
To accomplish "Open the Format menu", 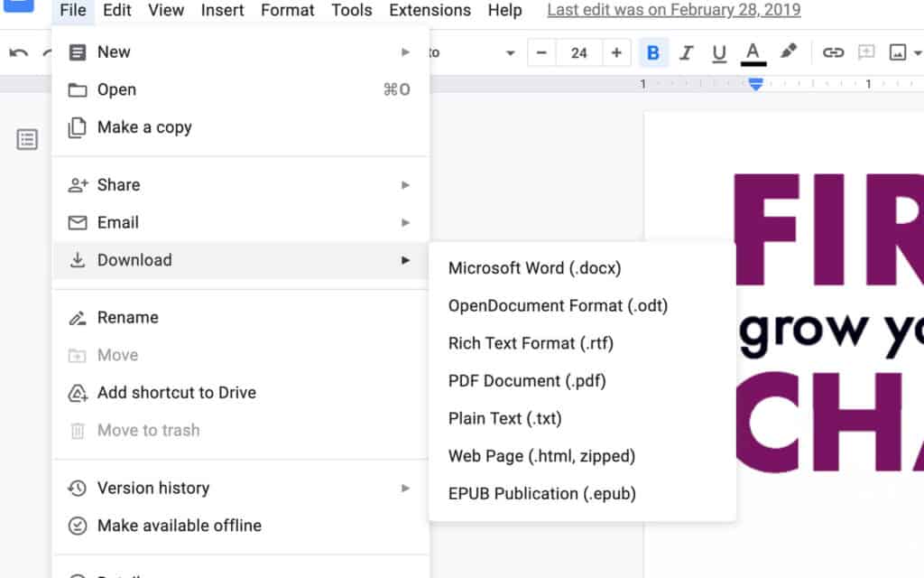I will [x=287, y=10].
